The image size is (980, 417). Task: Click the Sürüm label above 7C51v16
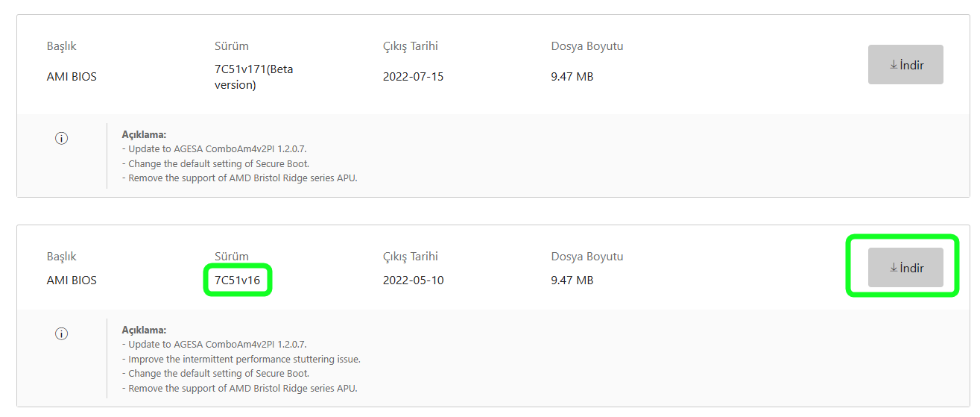pyautogui.click(x=231, y=257)
